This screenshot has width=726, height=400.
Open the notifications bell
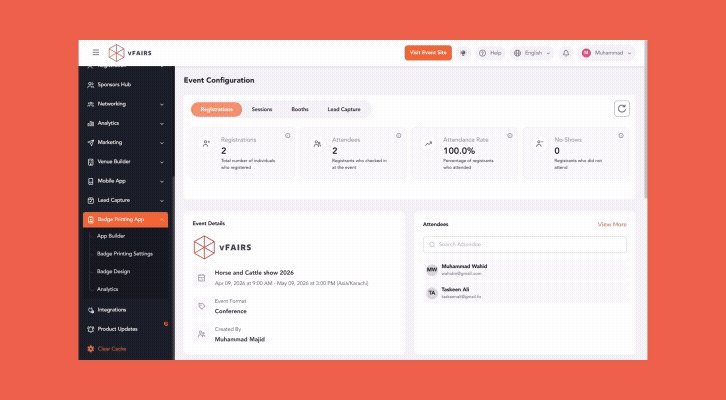(565, 52)
